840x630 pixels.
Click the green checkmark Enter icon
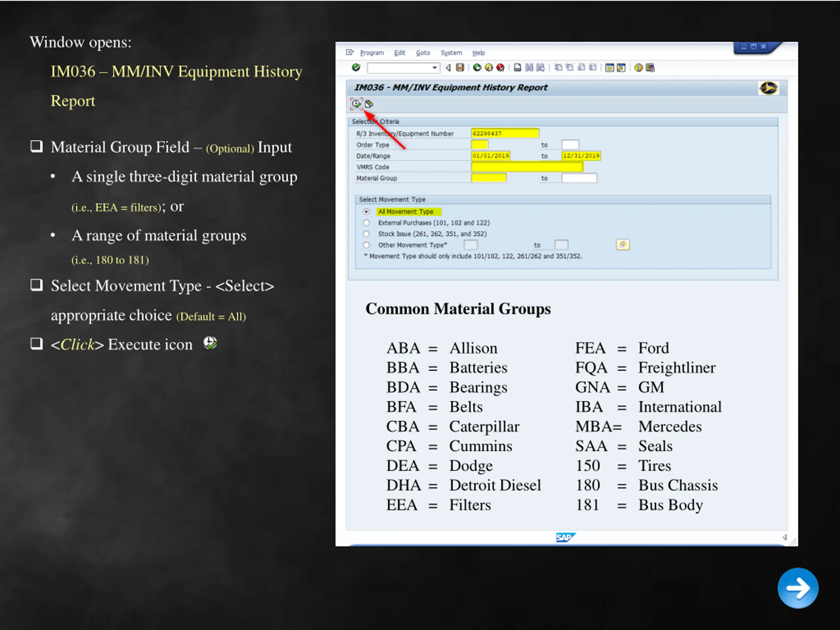(356, 68)
